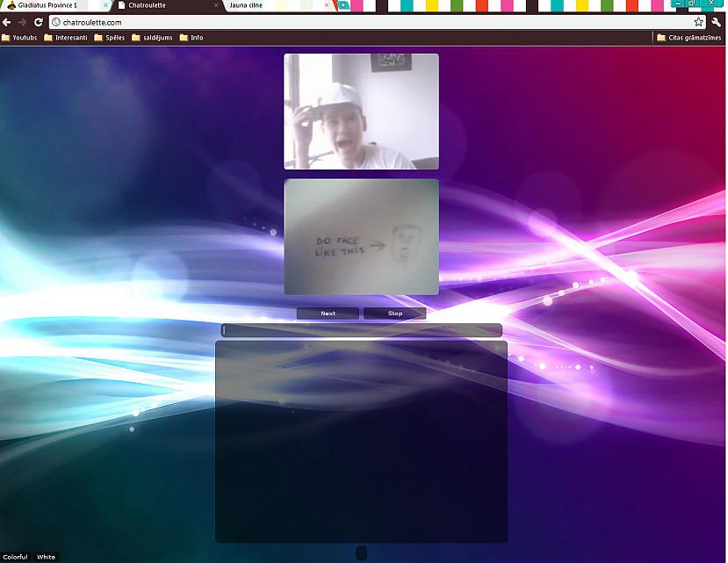This screenshot has width=728, height=563.
Task: Click the stranger's webcam video
Action: pyautogui.click(x=361, y=112)
